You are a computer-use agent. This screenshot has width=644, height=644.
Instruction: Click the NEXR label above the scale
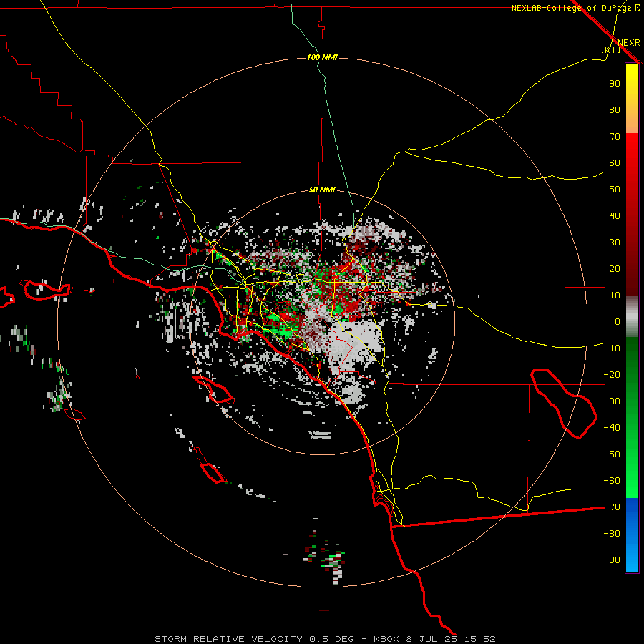(x=629, y=43)
